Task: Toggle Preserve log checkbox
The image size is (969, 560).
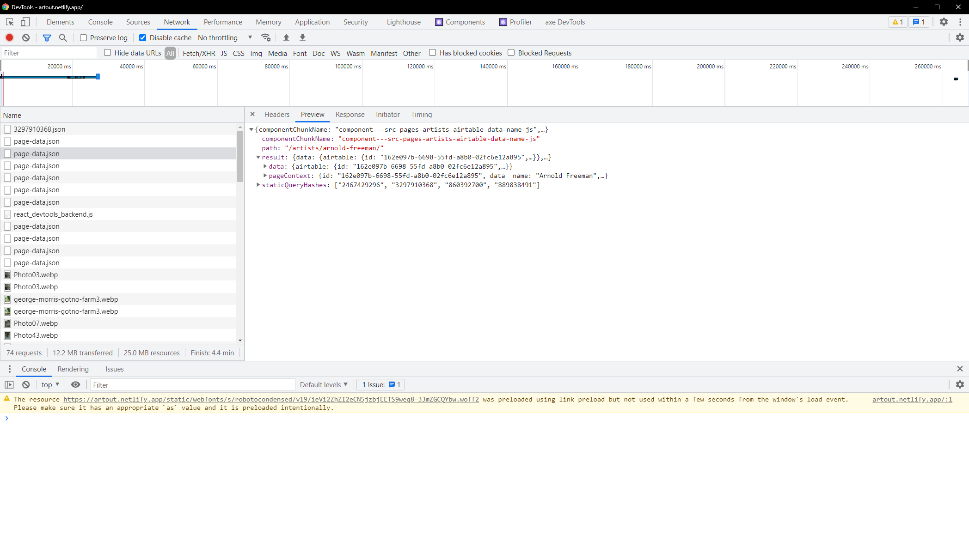Action: [x=83, y=37]
